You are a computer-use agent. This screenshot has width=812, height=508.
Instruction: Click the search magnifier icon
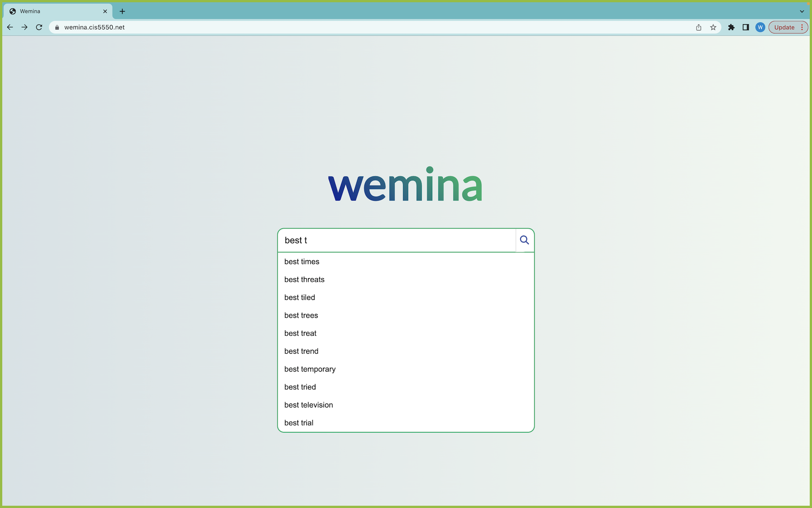click(524, 240)
